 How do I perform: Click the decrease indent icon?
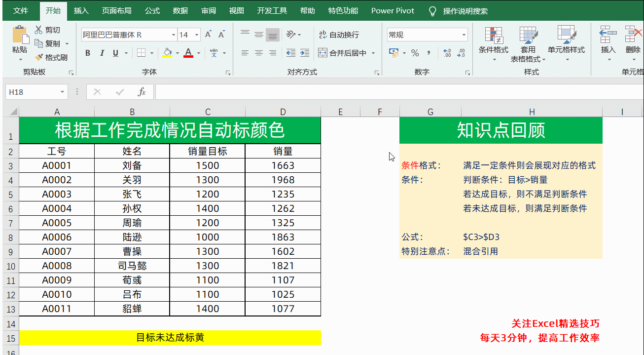(x=291, y=53)
